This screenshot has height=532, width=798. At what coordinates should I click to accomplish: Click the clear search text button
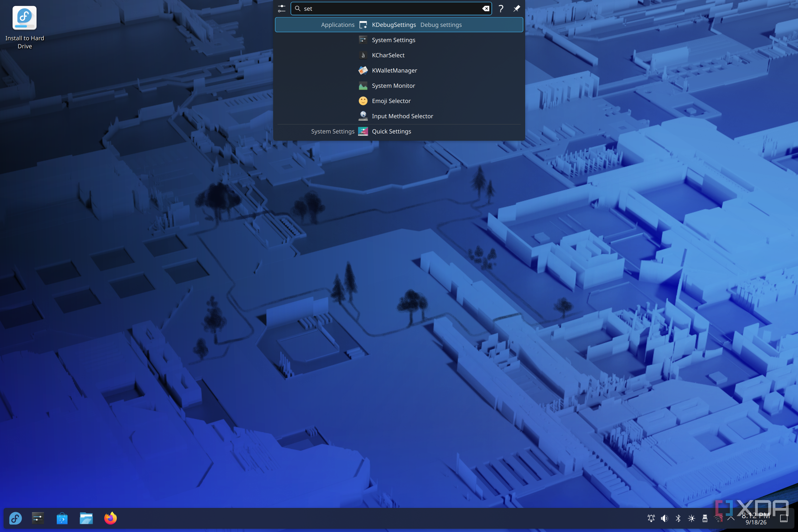[x=485, y=8]
